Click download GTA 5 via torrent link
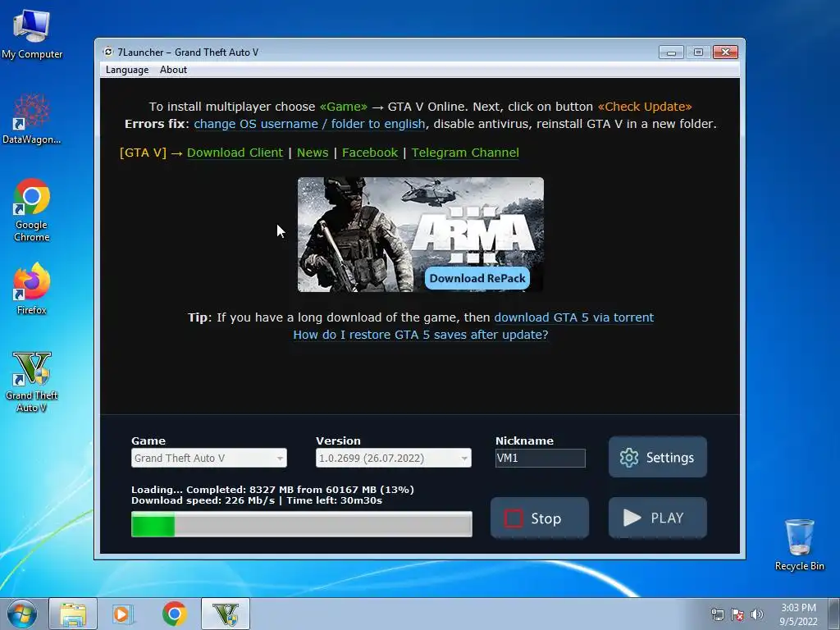 coord(573,317)
